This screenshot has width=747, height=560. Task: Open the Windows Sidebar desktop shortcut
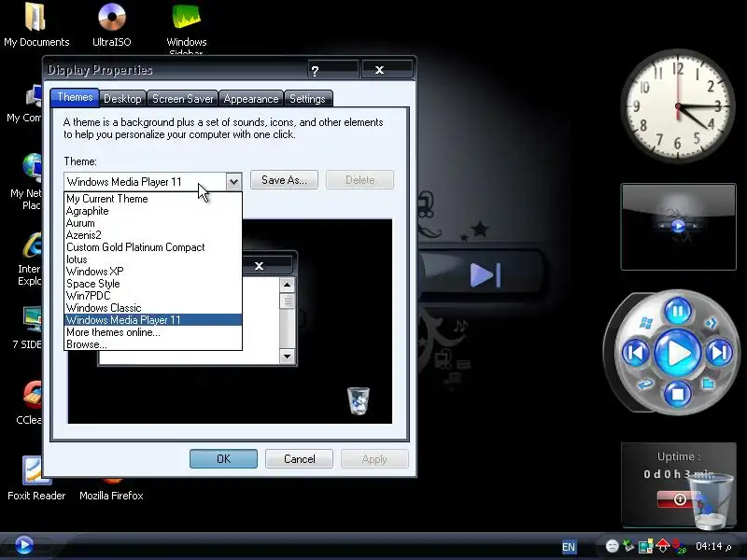186,17
